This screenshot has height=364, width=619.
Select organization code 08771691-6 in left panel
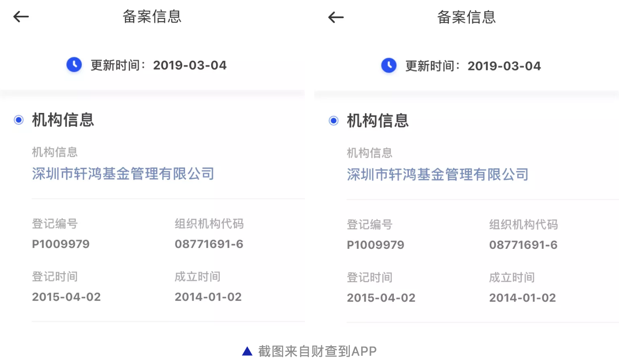click(209, 244)
